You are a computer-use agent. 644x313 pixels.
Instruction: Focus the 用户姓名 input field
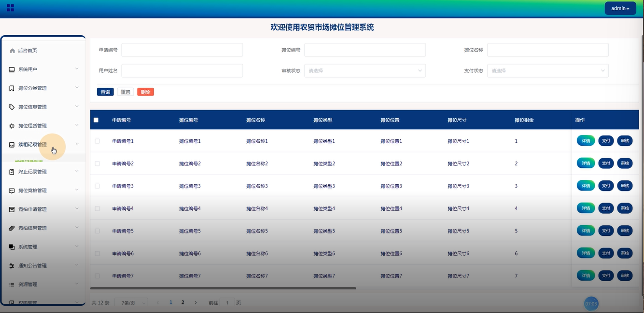click(x=182, y=70)
